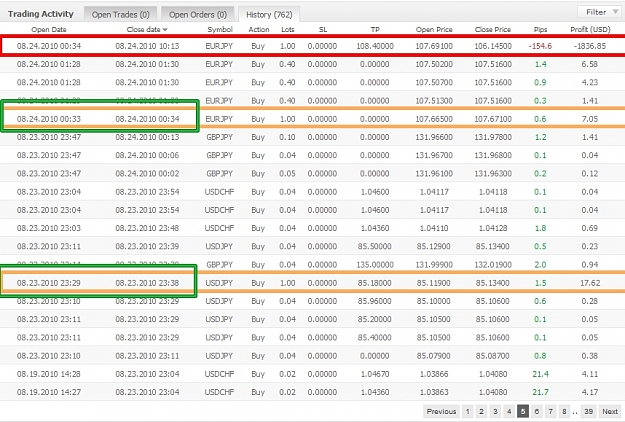Sort by Open Price column header
Screen dimensions: 625x422
(434, 29)
